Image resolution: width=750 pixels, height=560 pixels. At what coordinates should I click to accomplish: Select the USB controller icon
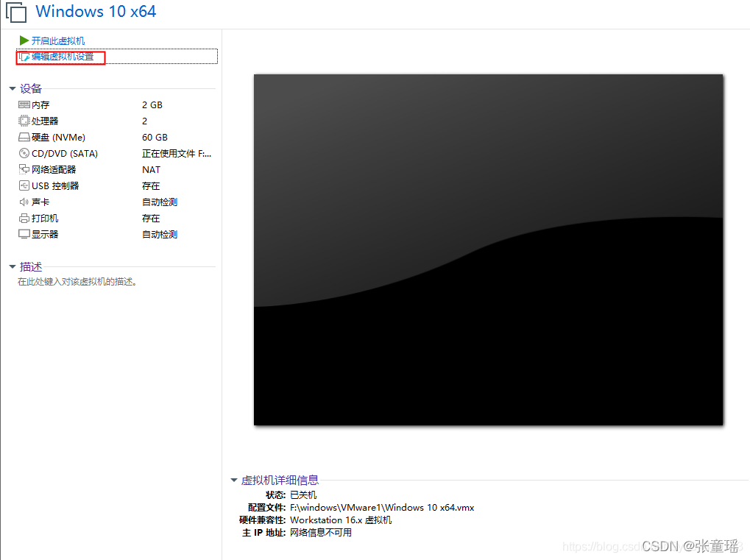[x=24, y=185]
